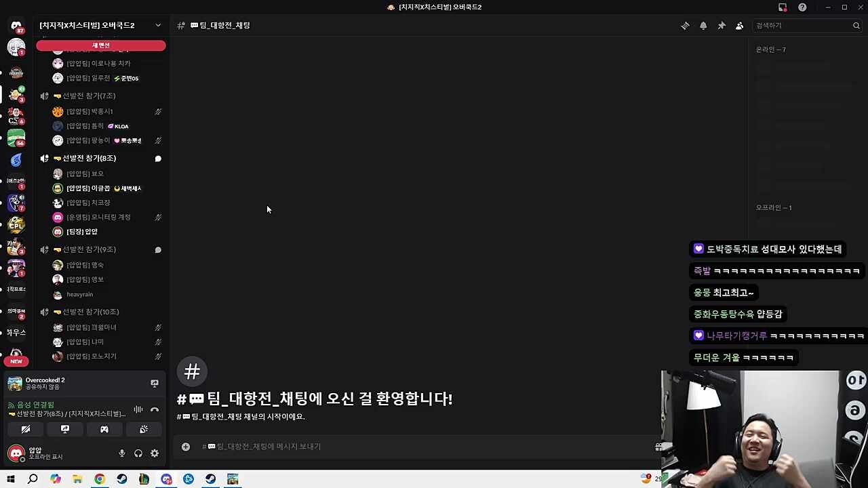Open the 선발전 참가(8조) voice channel chat
The image size is (868, 488).
(158, 159)
